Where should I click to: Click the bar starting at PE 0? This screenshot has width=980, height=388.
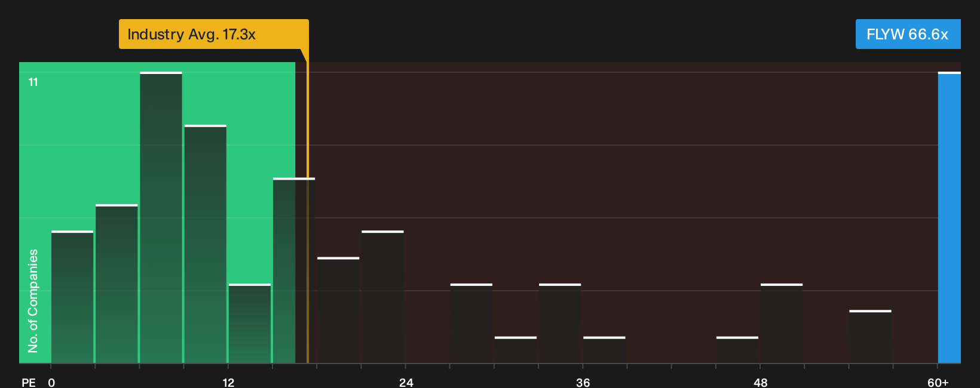(72, 297)
